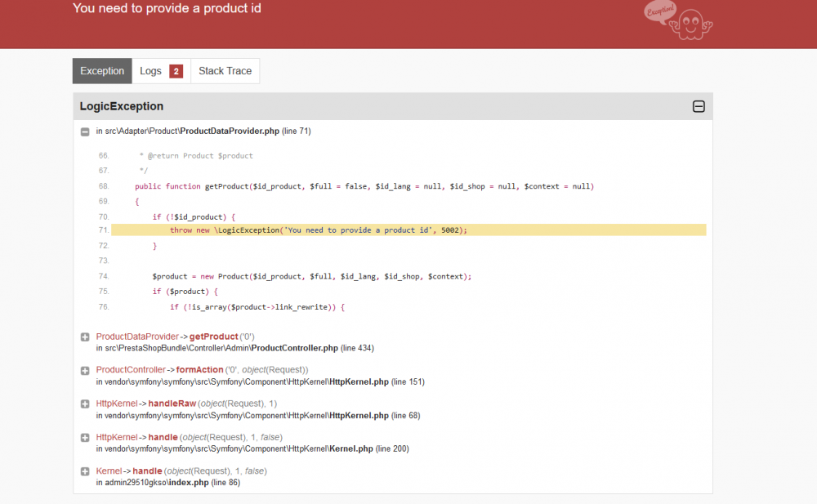The height and width of the screenshot is (504, 817).
Task: Switch to the Stack Trace tab
Action: [225, 70]
